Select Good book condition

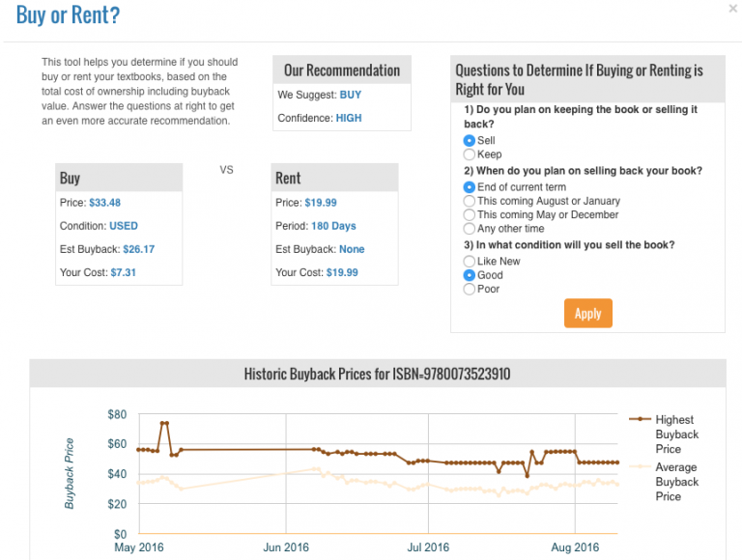pos(470,275)
